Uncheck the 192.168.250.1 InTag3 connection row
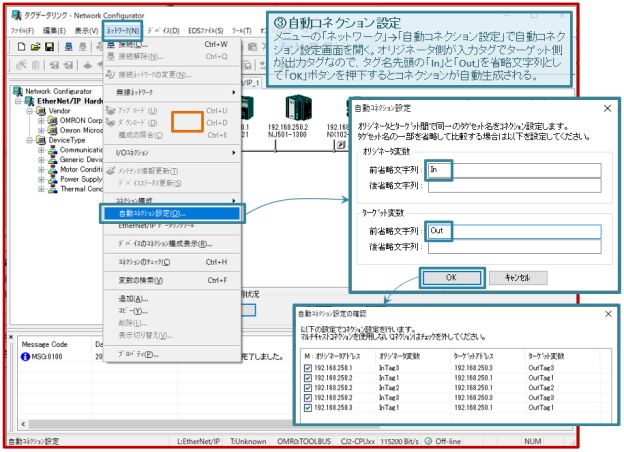The image size is (624, 452). click(x=308, y=368)
